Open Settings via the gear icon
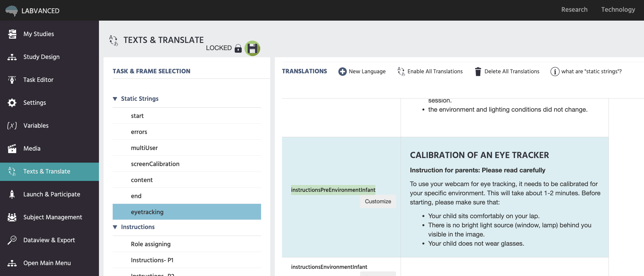 (12, 103)
